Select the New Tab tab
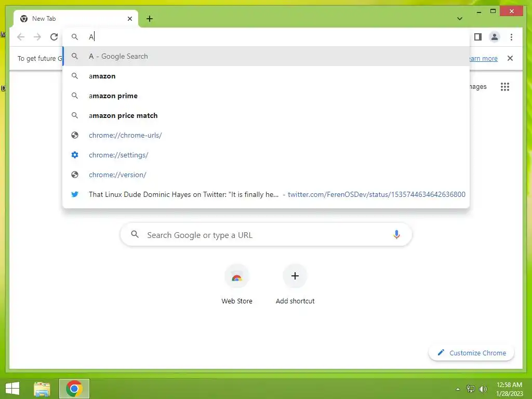Viewport: 532px width, 399px height. tap(76, 19)
